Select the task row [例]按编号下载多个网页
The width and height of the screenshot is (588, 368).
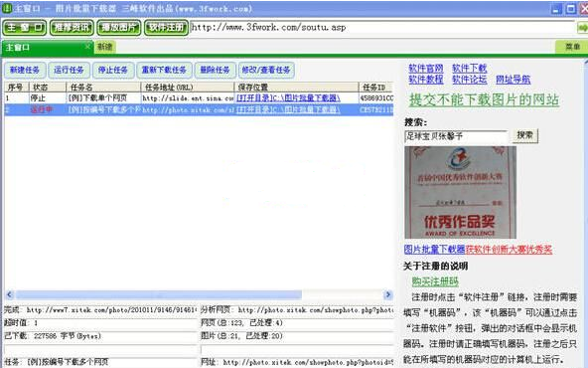point(199,109)
